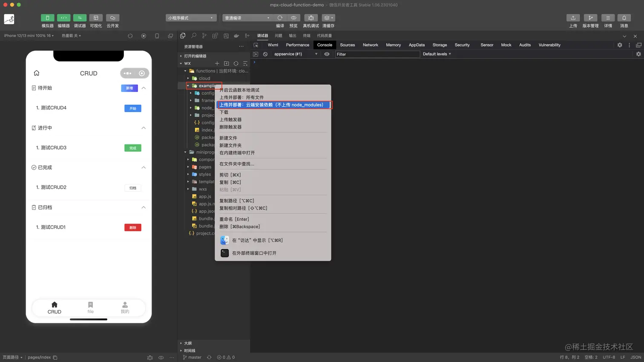Tap 开始 for 测试CRUD4
The width and height of the screenshot is (644, 362).
tap(133, 108)
